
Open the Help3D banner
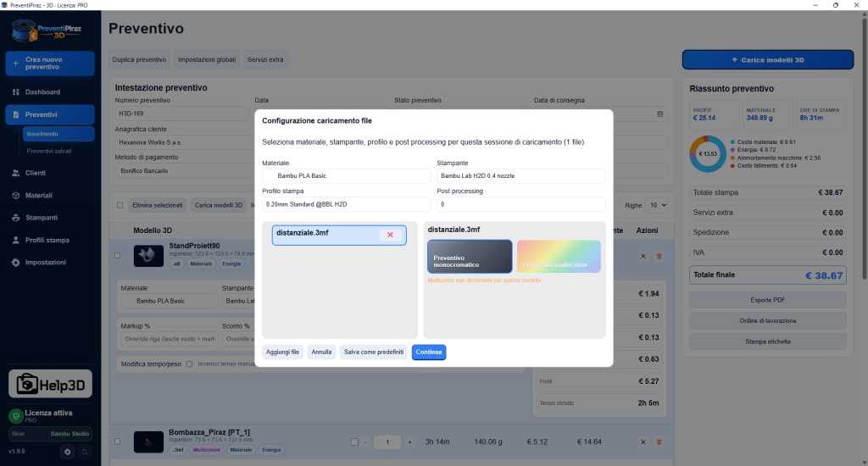[50, 384]
